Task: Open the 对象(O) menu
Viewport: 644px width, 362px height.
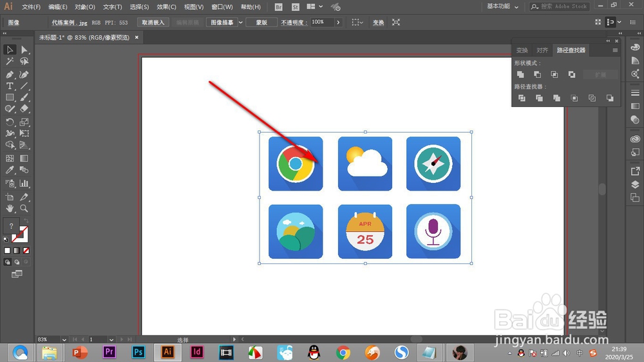Action: [85, 7]
